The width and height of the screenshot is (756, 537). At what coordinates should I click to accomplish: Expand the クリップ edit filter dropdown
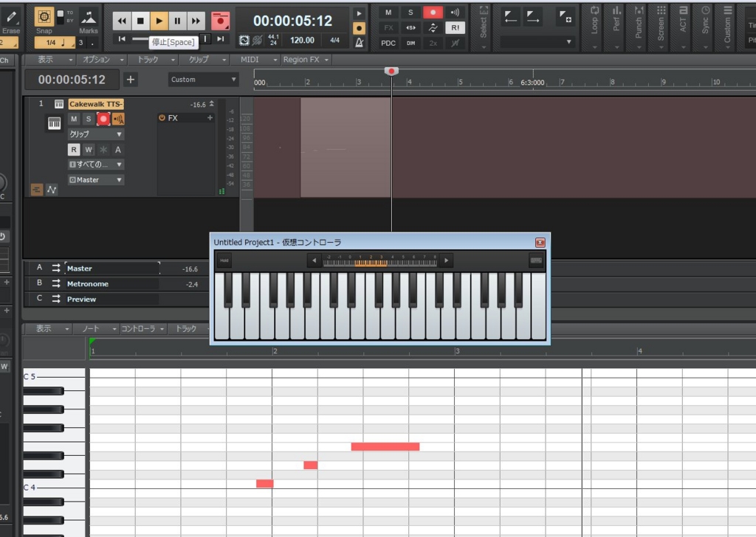[96, 134]
